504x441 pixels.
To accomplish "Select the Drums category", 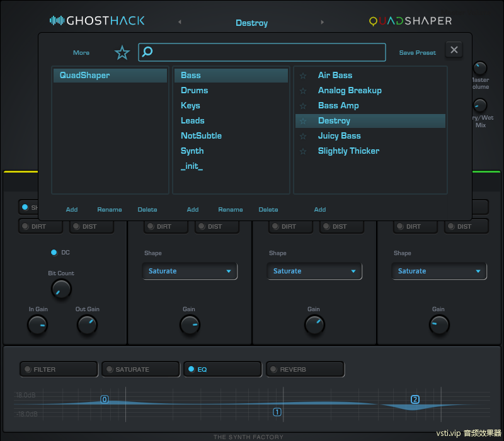I will (x=194, y=91).
